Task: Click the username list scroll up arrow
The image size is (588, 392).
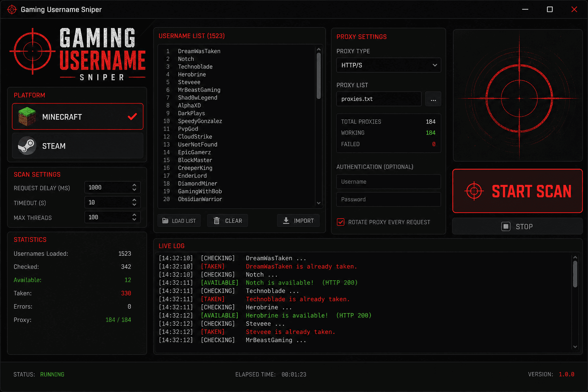Action: [x=319, y=49]
